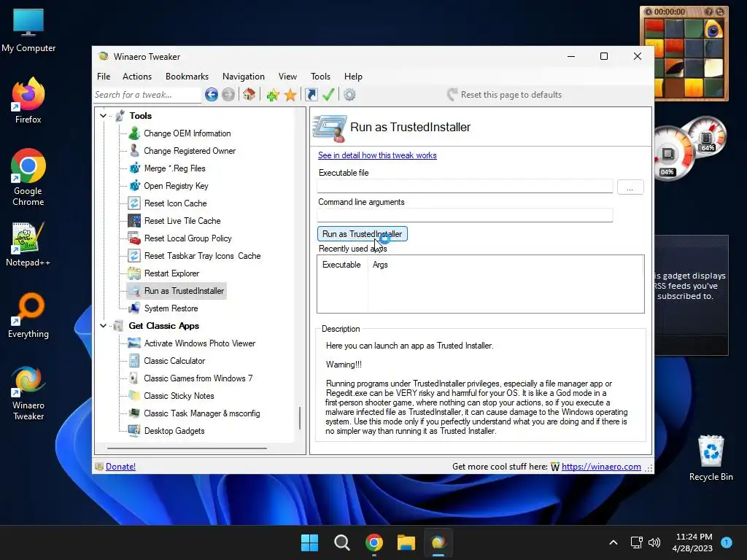
Task: Open Everything desktop shortcut
Action: pos(28,315)
